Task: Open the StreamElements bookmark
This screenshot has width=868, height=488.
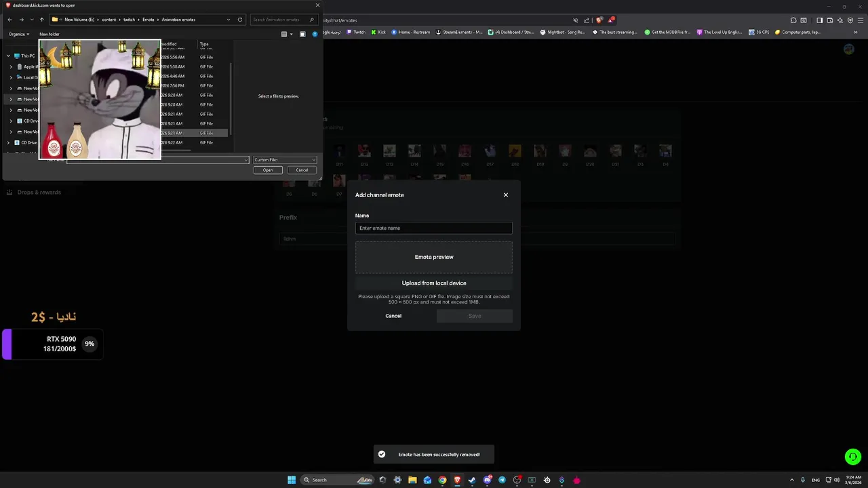Action: pos(459,32)
